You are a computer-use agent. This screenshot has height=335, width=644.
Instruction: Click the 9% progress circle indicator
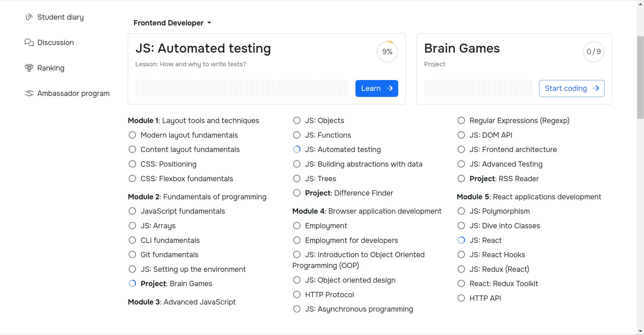[x=387, y=52]
